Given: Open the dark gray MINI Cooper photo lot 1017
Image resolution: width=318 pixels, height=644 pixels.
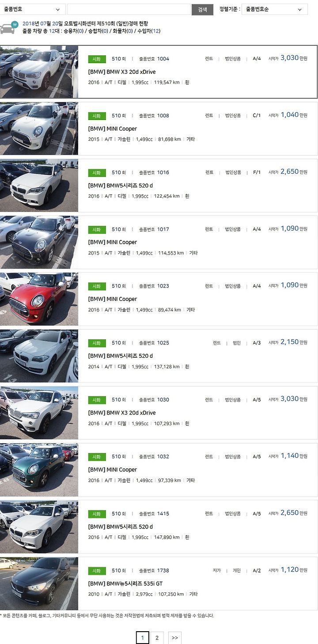Looking at the screenshot, I should 39,242.
